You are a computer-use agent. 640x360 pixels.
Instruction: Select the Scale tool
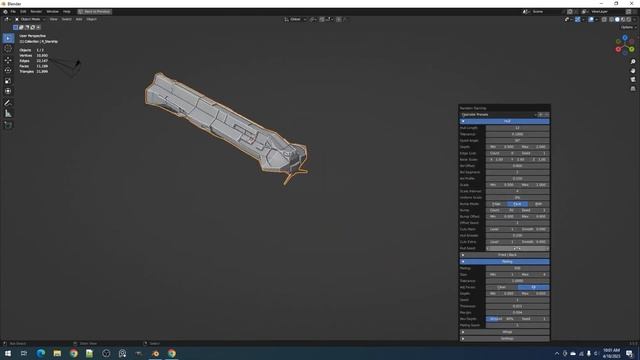point(8,81)
